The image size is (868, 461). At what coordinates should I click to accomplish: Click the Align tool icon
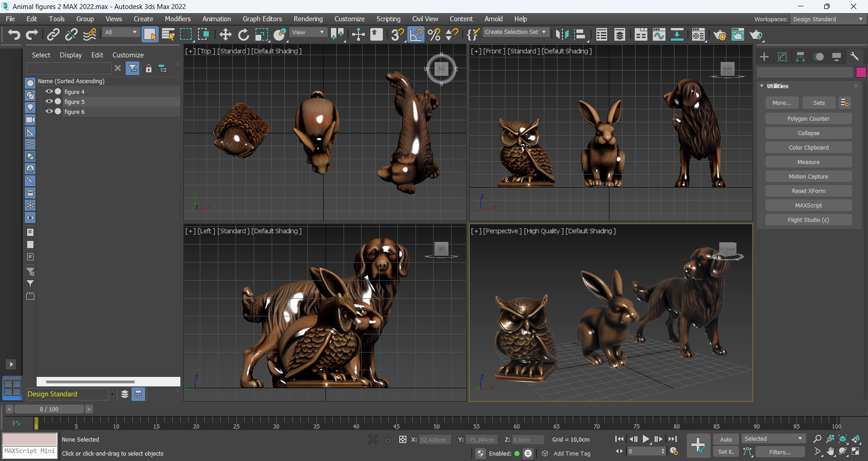tap(580, 34)
